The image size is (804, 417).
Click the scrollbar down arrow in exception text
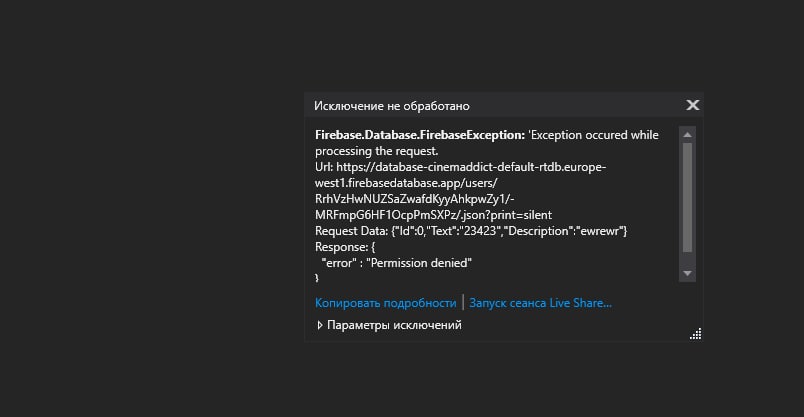point(688,273)
